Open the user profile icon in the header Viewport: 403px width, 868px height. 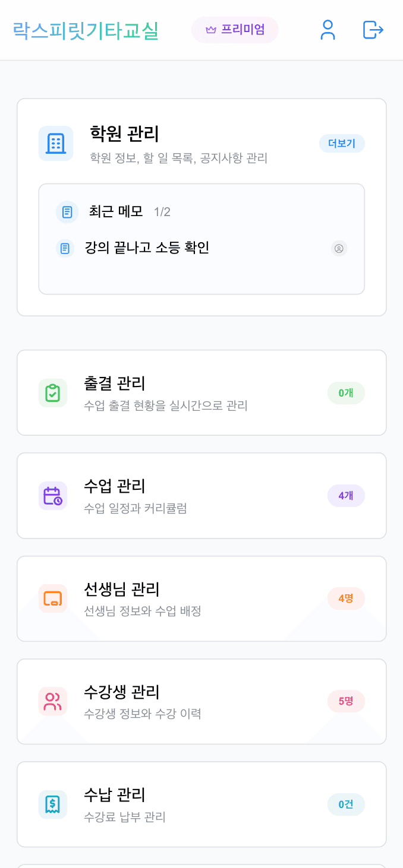pyautogui.click(x=327, y=30)
